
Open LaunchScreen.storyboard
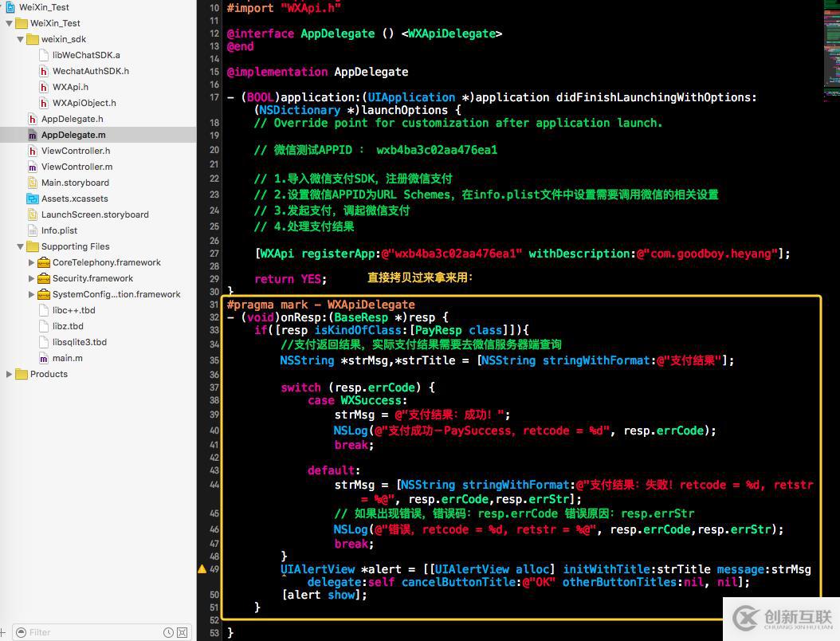click(x=95, y=215)
